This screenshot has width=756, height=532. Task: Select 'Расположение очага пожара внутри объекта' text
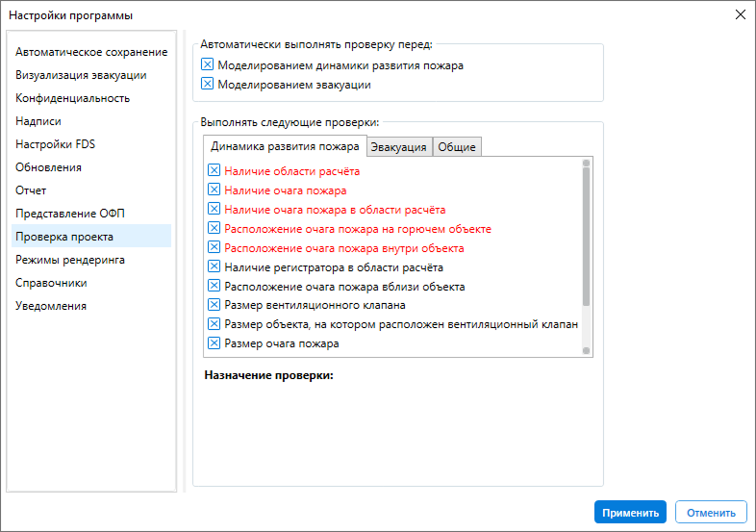point(344,248)
